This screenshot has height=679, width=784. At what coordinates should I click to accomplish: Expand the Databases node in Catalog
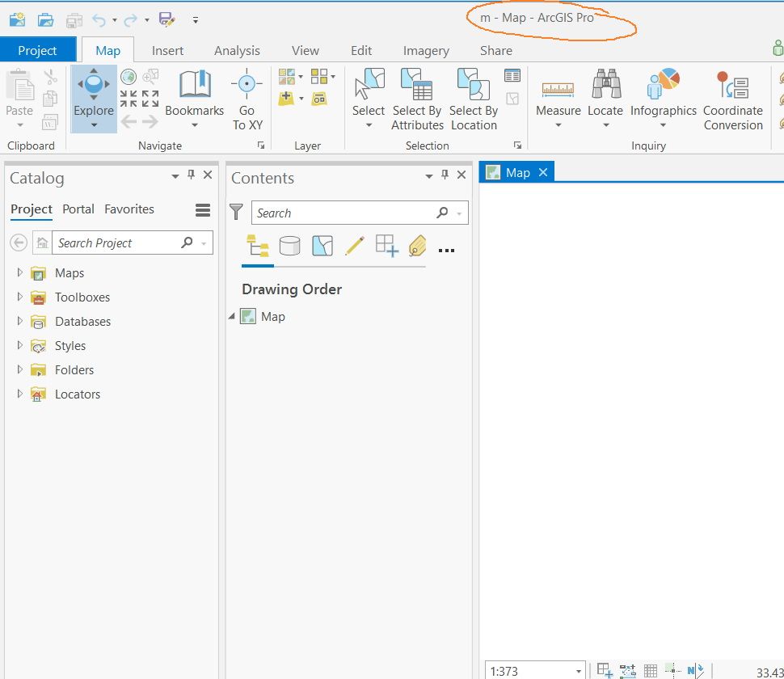[x=19, y=321]
